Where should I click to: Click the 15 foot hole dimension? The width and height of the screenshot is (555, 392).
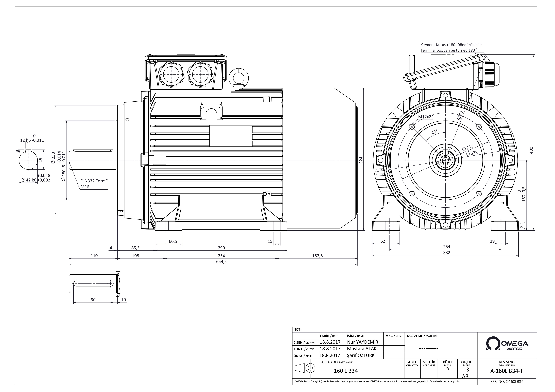pyautogui.click(x=270, y=241)
